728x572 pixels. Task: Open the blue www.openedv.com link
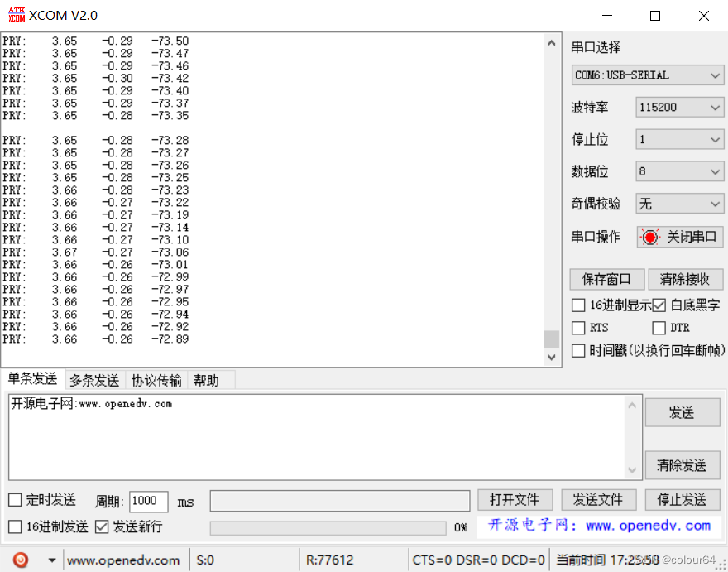tap(648, 526)
